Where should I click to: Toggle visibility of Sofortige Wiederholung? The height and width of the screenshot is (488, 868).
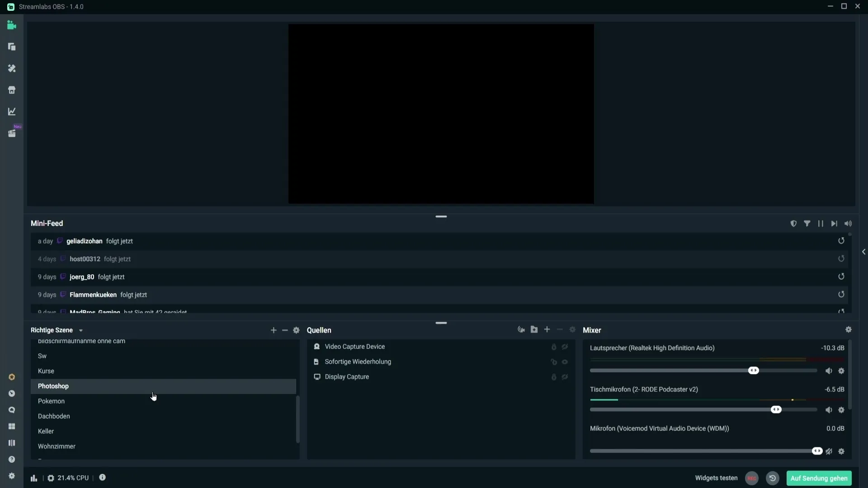coord(565,362)
